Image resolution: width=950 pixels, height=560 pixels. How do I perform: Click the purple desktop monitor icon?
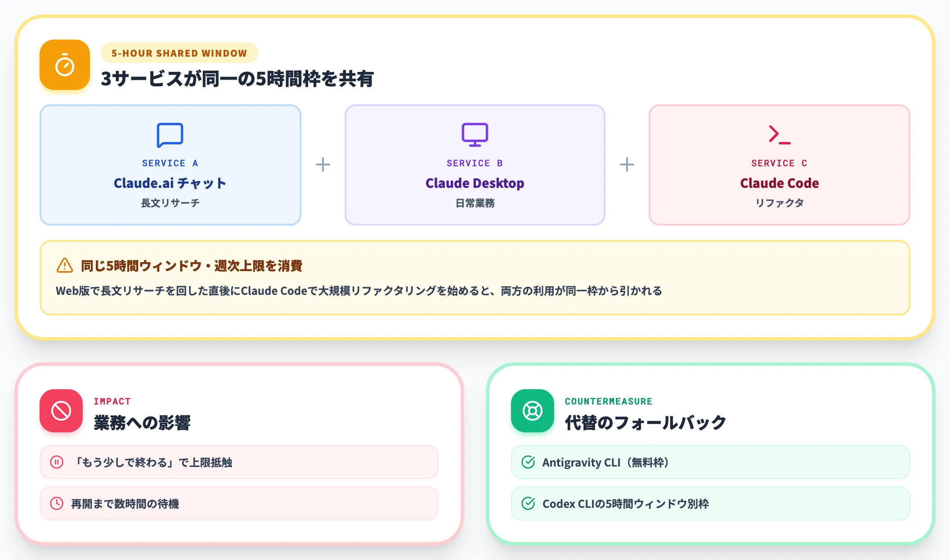[475, 134]
